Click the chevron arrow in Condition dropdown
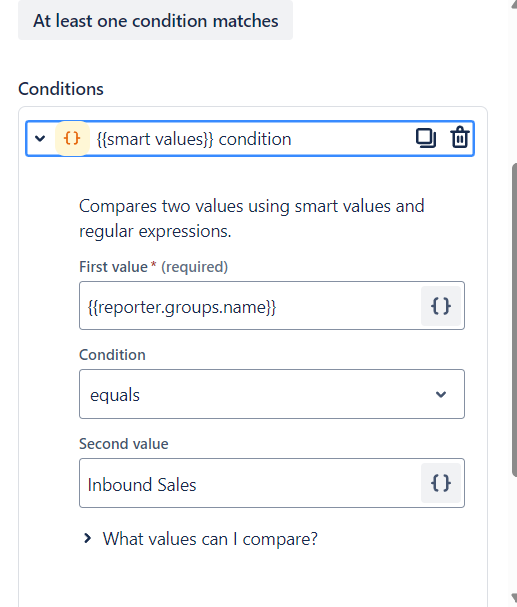Screen dimensions: 517x607 441,394
